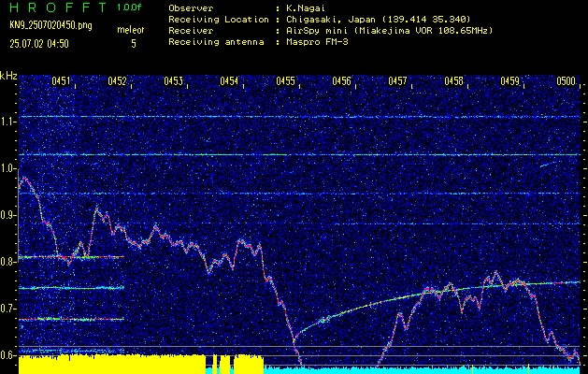Screen dimensions: 588x374
Task: Select the 0456 time marker
Action: coord(341,81)
